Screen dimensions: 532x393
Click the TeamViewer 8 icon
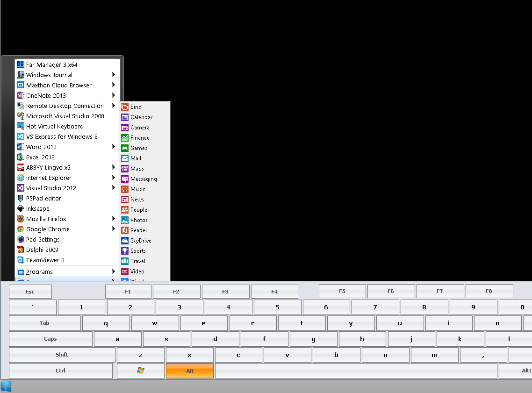pos(21,260)
